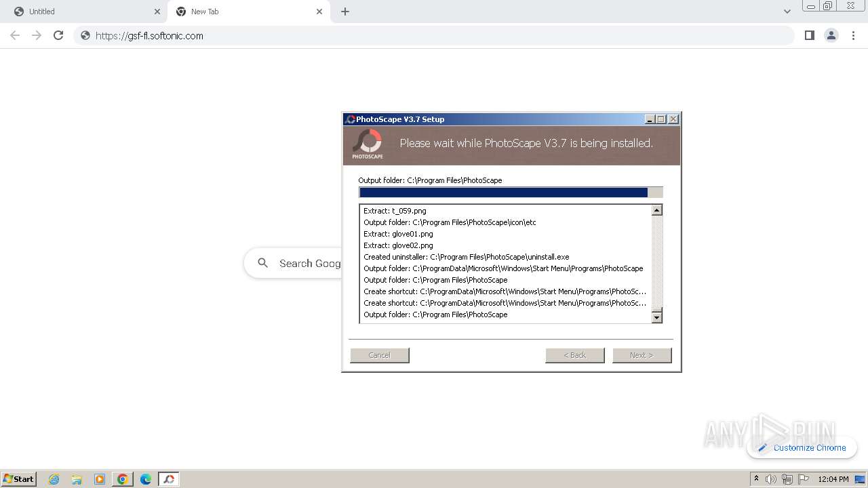Click the PhotoScape logo in the installer header
The height and width of the screenshot is (488, 868).
point(368,144)
